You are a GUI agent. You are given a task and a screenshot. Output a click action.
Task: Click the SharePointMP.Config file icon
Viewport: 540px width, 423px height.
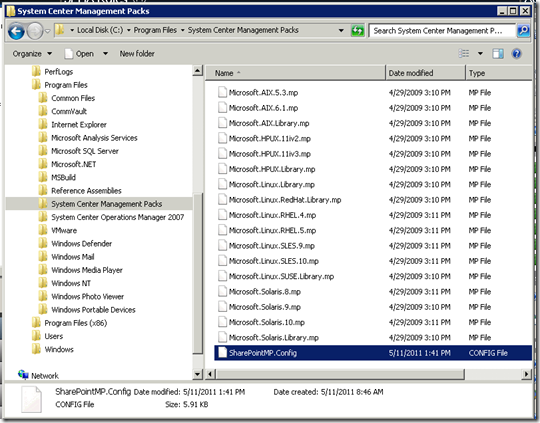pyautogui.click(x=222, y=353)
